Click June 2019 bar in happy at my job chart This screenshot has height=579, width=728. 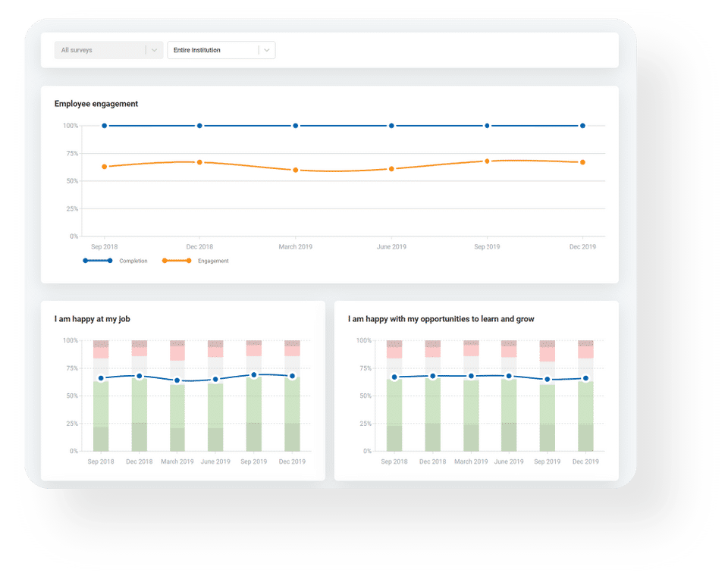click(215, 396)
